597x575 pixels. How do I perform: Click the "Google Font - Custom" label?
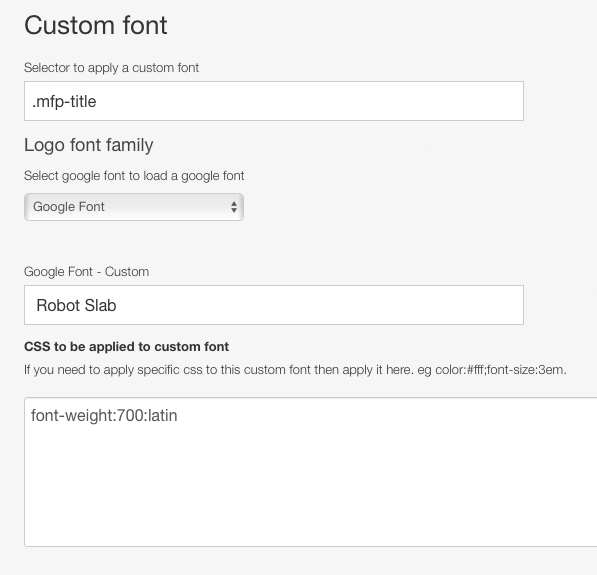pyautogui.click(x=86, y=272)
